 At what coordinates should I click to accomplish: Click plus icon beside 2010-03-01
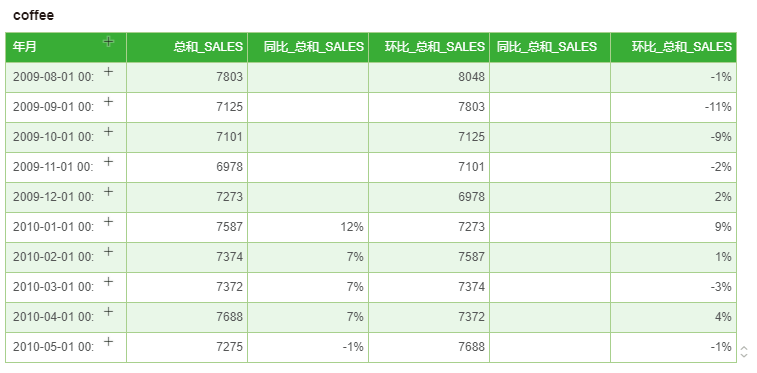pos(109,282)
